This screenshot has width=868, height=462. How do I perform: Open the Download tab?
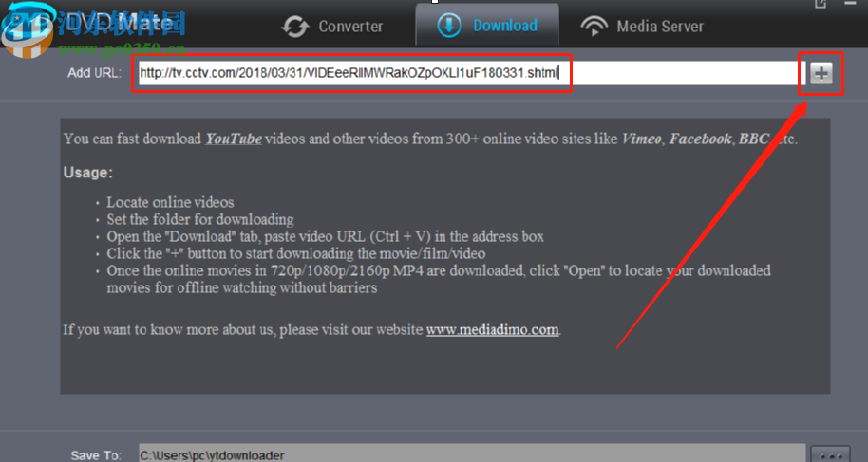(487, 26)
